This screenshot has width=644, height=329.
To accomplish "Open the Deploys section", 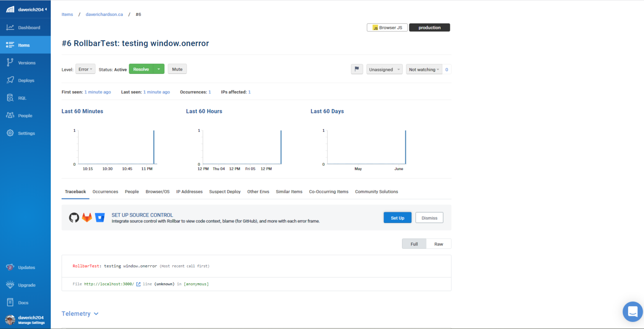I will [x=26, y=80].
